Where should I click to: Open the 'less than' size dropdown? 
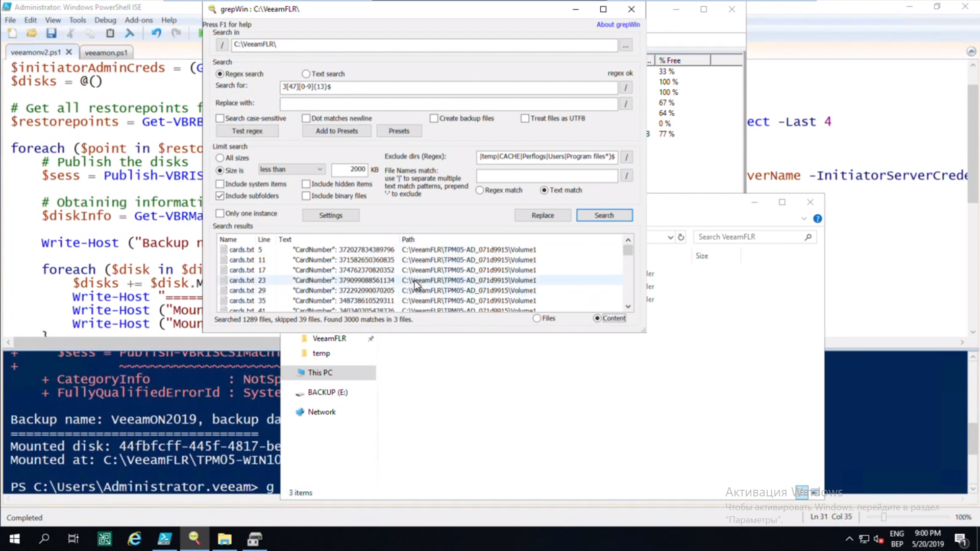tap(291, 169)
